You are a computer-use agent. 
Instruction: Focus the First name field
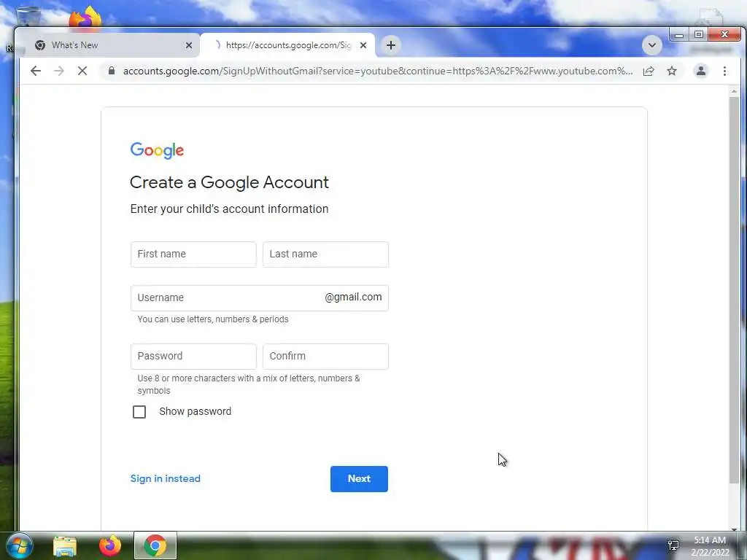pos(193,254)
